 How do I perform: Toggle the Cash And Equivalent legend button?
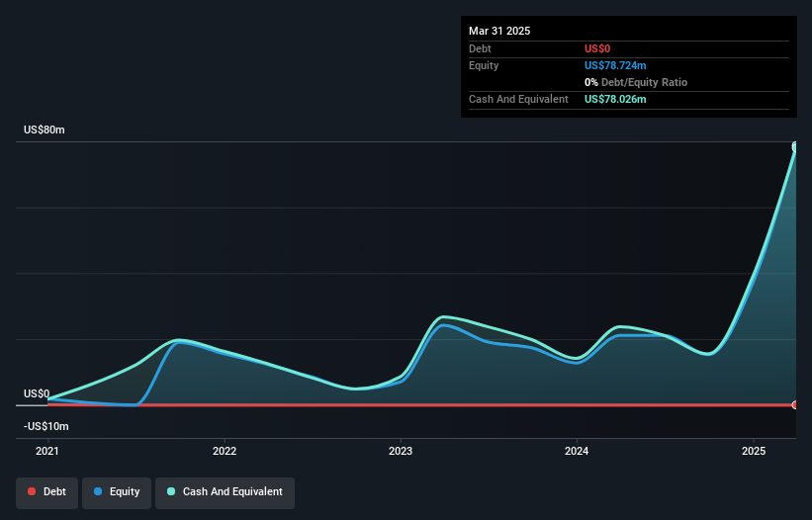[225, 492]
